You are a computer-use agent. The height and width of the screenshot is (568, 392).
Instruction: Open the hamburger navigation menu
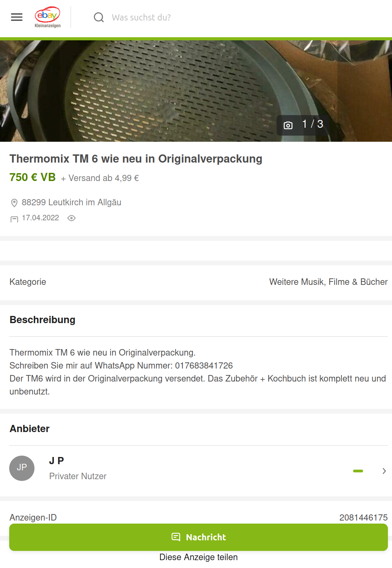pyautogui.click(x=17, y=17)
